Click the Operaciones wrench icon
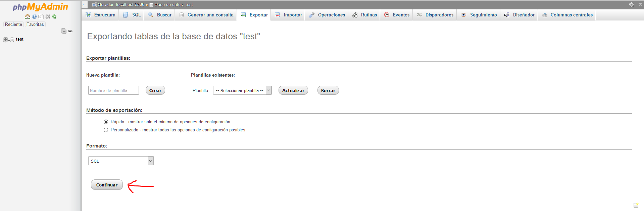The image size is (644, 211). [x=312, y=15]
